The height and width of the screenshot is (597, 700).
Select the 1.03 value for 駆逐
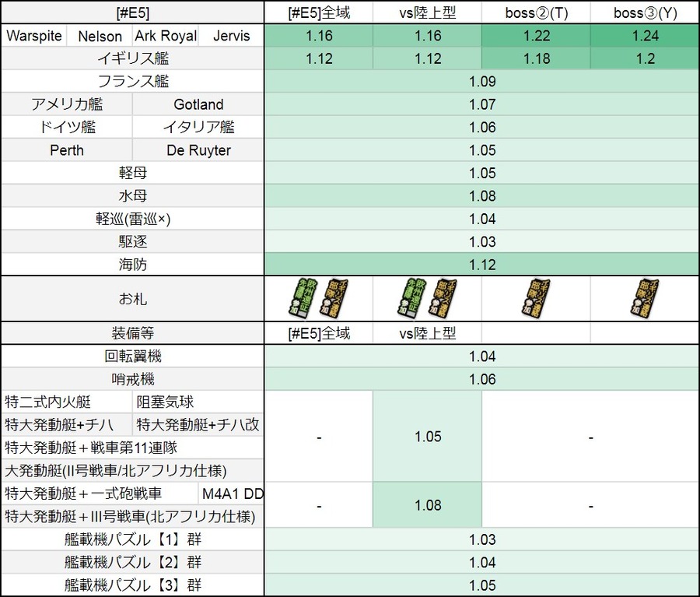click(482, 242)
